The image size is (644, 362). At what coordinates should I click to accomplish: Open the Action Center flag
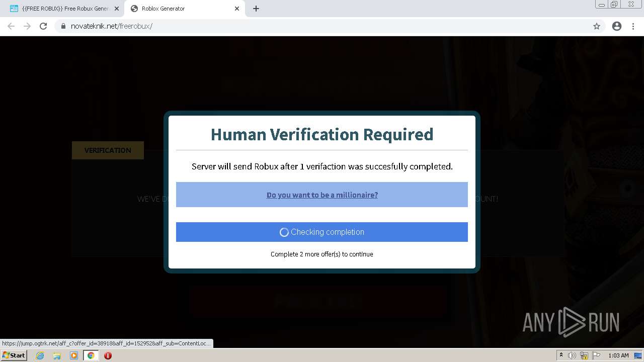click(596, 355)
